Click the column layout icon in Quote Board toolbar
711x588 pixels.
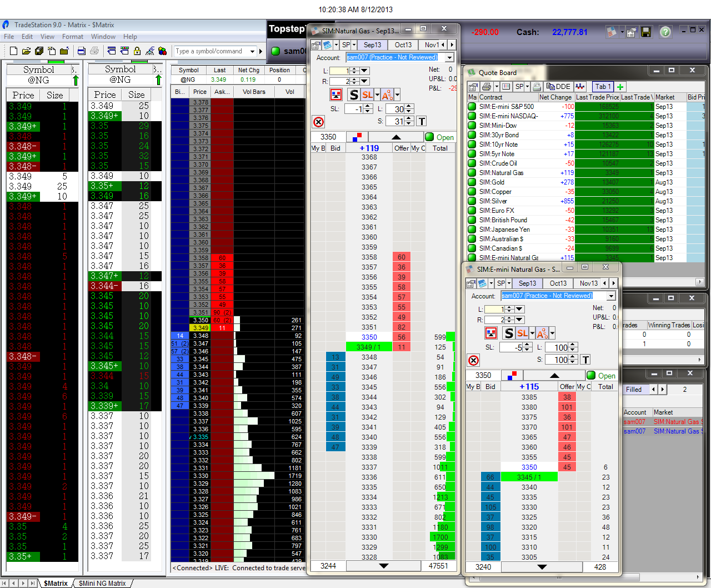point(506,87)
